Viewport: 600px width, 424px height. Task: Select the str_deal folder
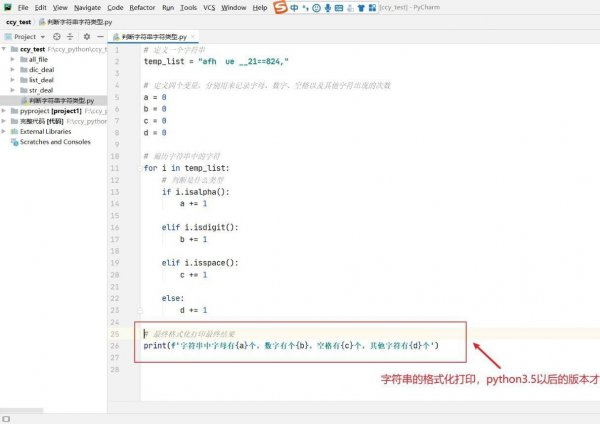pos(41,90)
